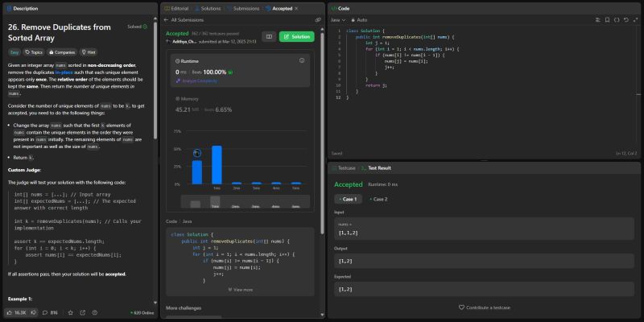Open the Java language dropdown
Screen dimensions: 644x322
(x=338, y=19)
